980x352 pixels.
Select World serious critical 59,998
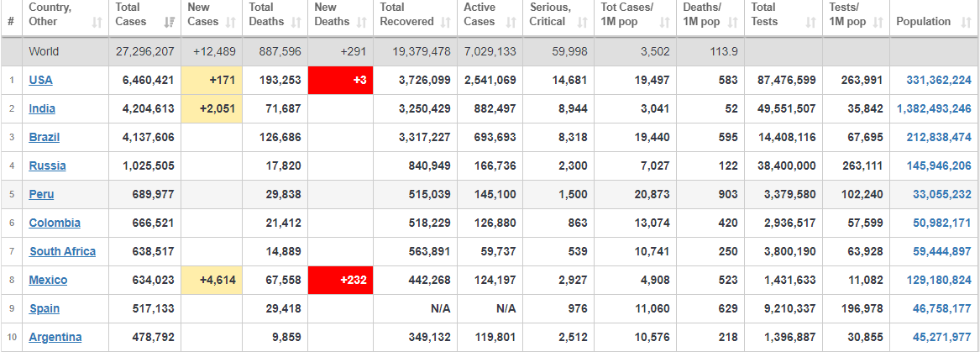(569, 51)
